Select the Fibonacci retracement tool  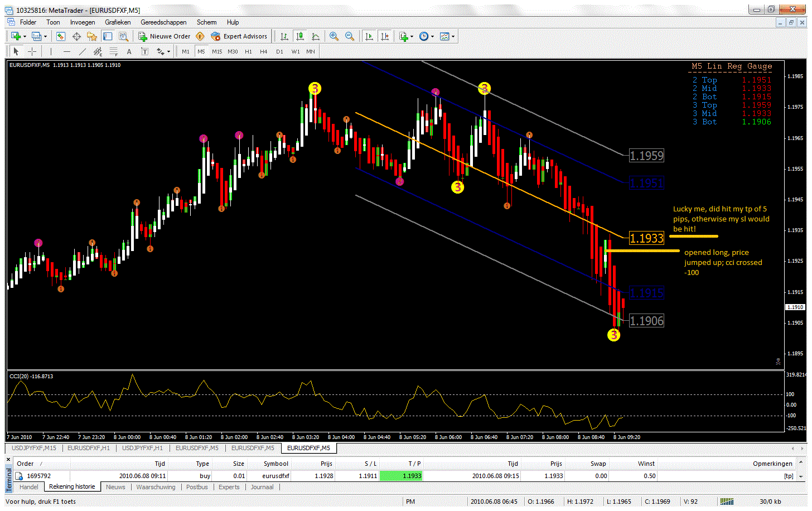click(x=113, y=51)
